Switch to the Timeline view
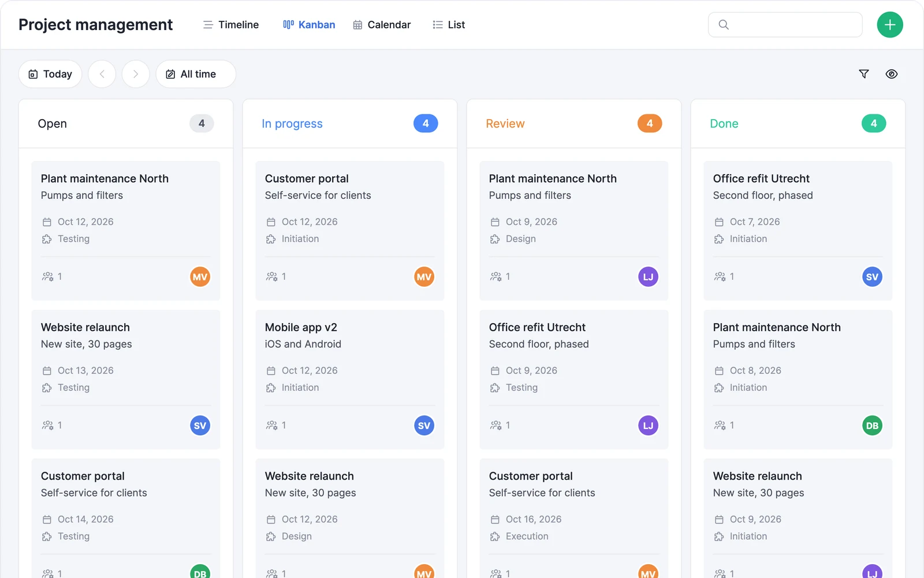 tap(231, 25)
